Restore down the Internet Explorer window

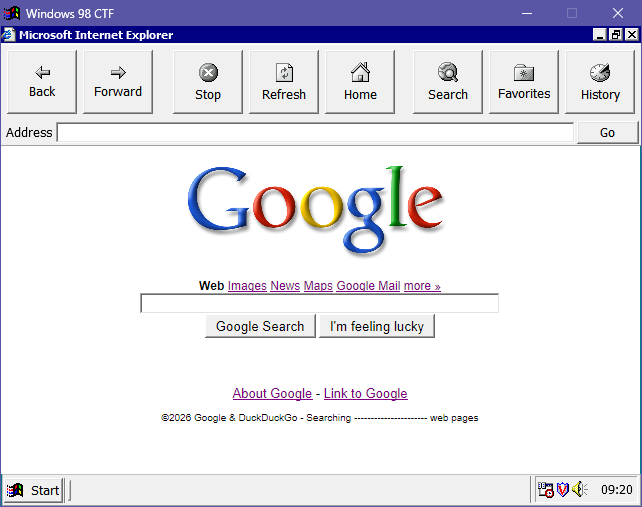click(616, 35)
